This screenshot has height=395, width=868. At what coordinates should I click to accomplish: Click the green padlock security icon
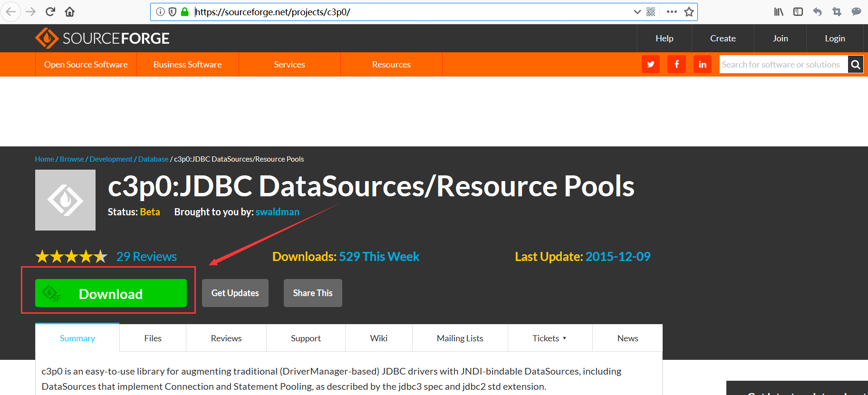click(185, 12)
